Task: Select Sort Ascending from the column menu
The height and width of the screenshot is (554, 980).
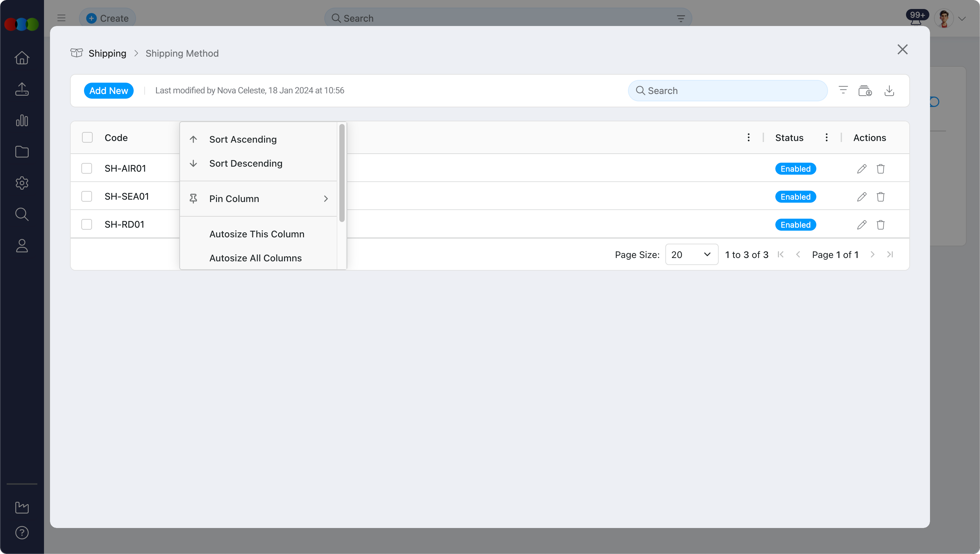Action: (x=243, y=139)
